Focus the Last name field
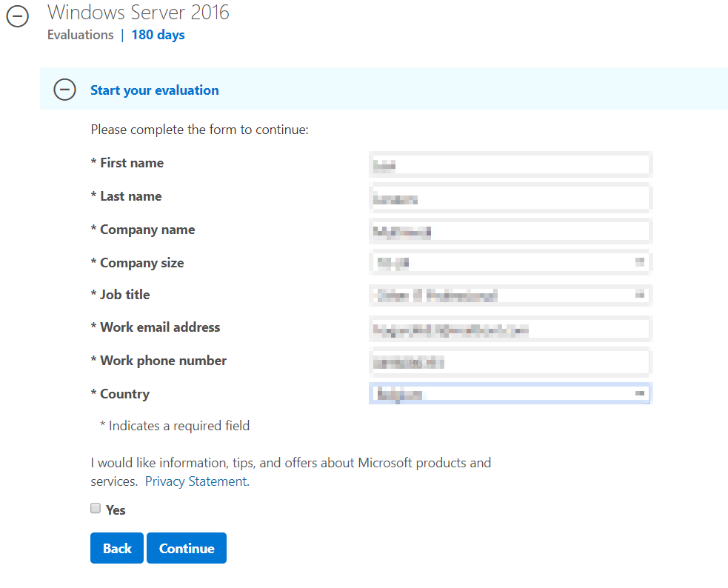The width and height of the screenshot is (728, 588). (511, 198)
